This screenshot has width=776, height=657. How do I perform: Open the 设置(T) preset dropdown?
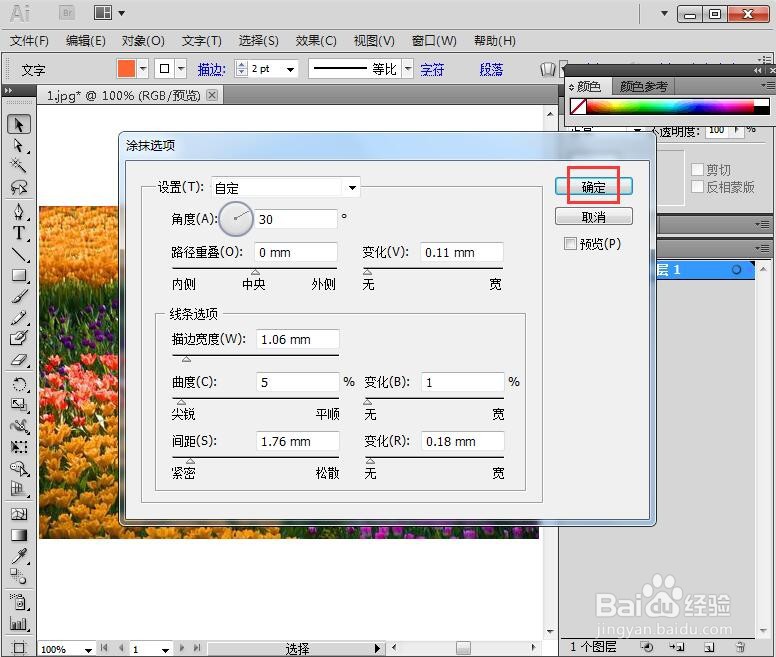[352, 188]
